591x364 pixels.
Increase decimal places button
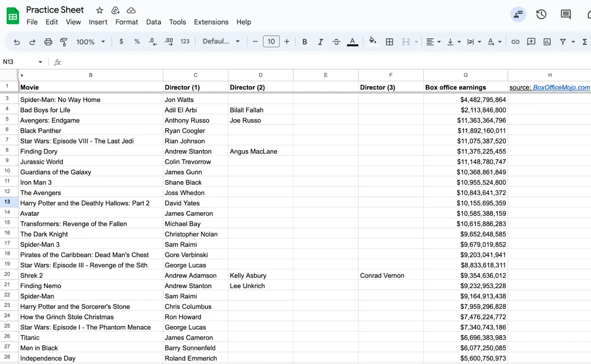(169, 41)
